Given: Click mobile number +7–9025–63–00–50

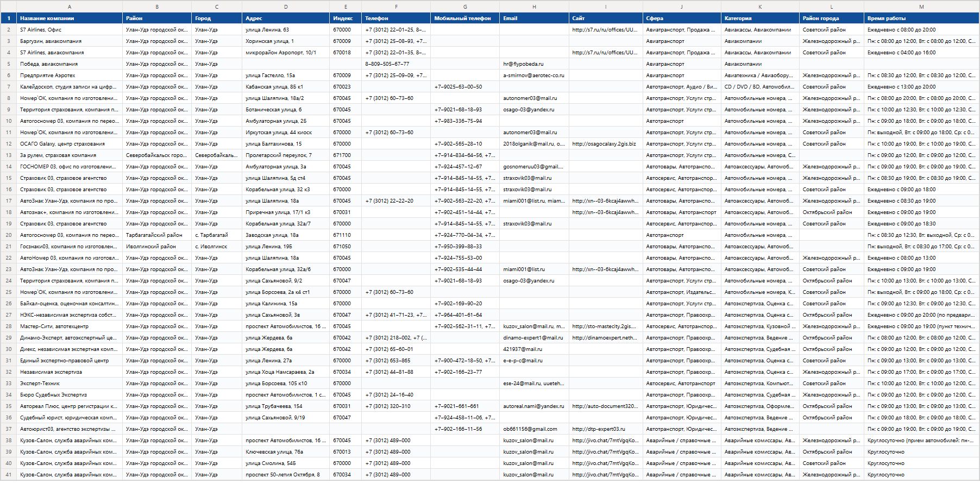Looking at the screenshot, I should coord(465,87).
